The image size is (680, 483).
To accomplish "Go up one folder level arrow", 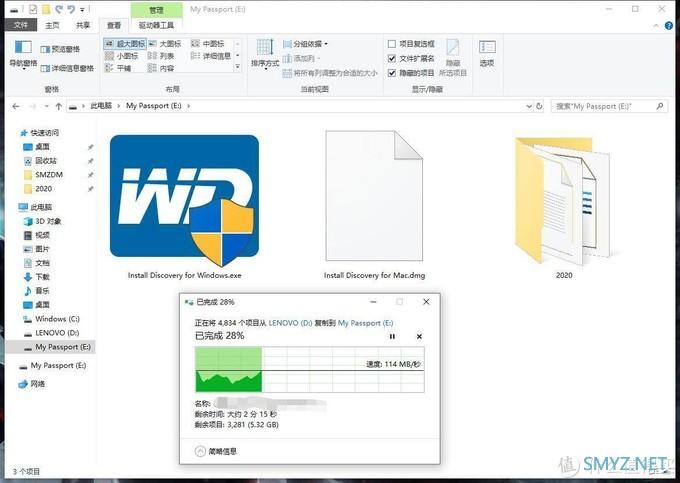I will click(59, 106).
